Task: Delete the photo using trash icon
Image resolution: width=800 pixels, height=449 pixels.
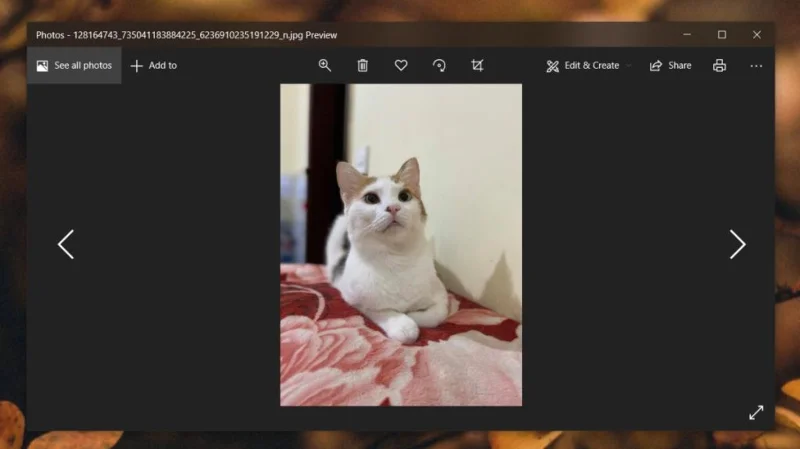Action: pyautogui.click(x=362, y=65)
